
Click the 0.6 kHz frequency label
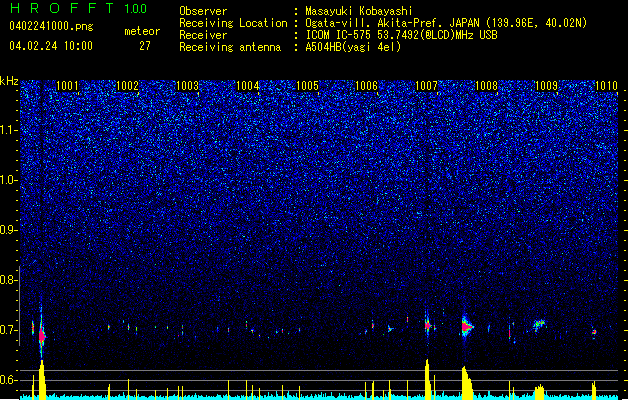tap(8, 380)
